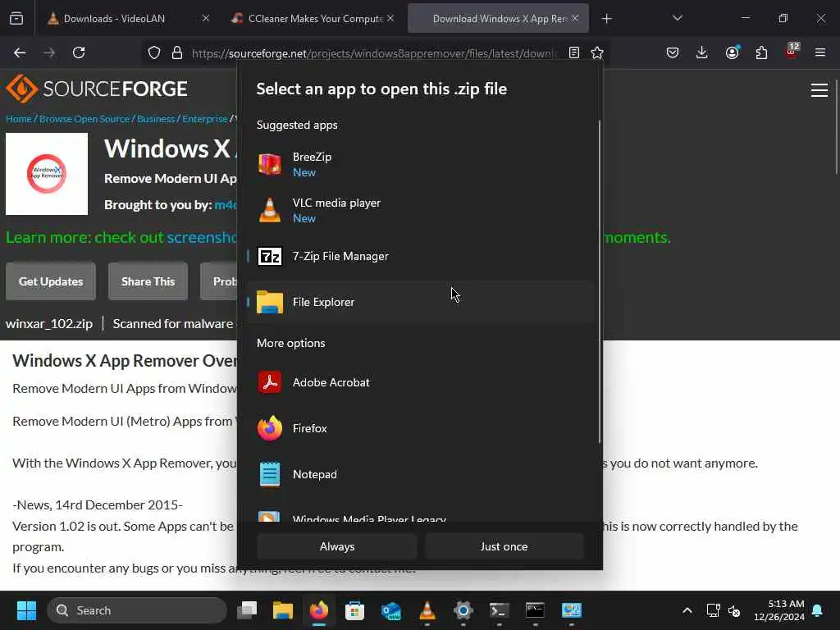Select Download Windows X App Remover tab
The image size is (840, 630).
(498, 18)
